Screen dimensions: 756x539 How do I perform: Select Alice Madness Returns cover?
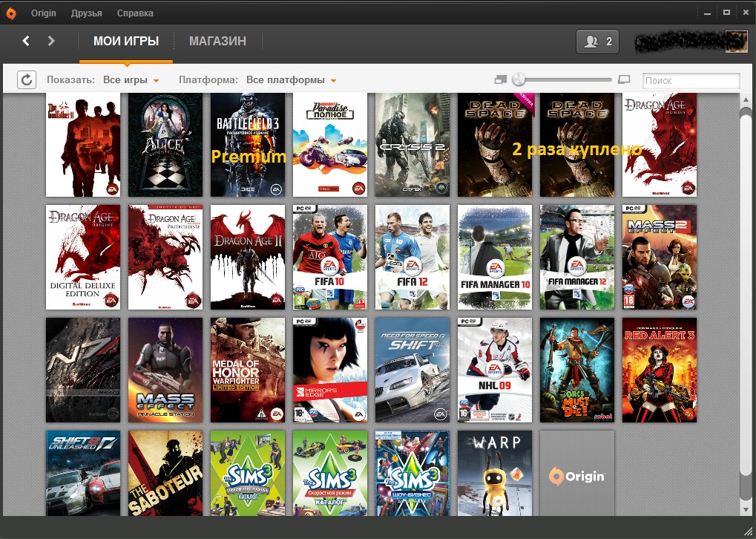click(165, 145)
